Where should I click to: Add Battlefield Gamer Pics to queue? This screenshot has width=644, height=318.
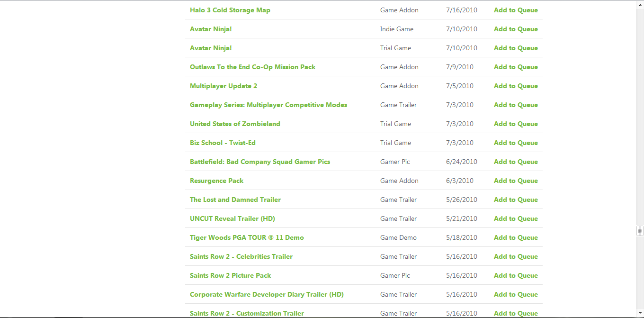[516, 162]
